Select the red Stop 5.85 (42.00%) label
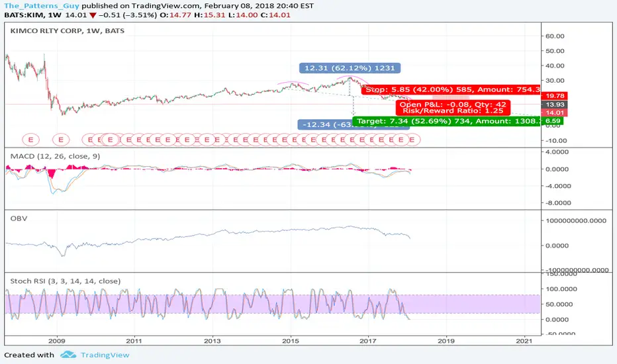This screenshot has height=364, width=617. 451,90
